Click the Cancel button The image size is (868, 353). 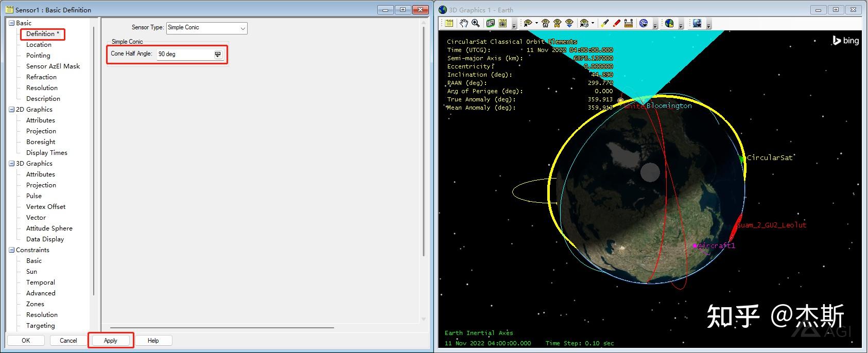[x=68, y=340]
